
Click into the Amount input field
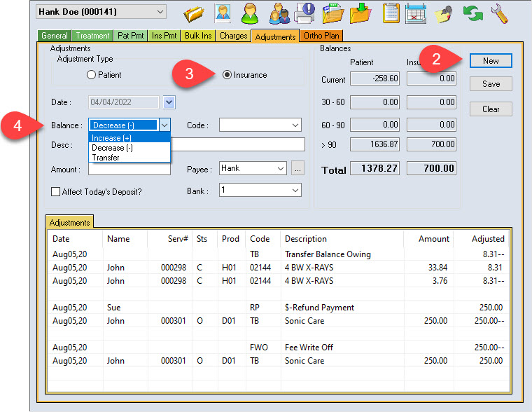pos(129,170)
